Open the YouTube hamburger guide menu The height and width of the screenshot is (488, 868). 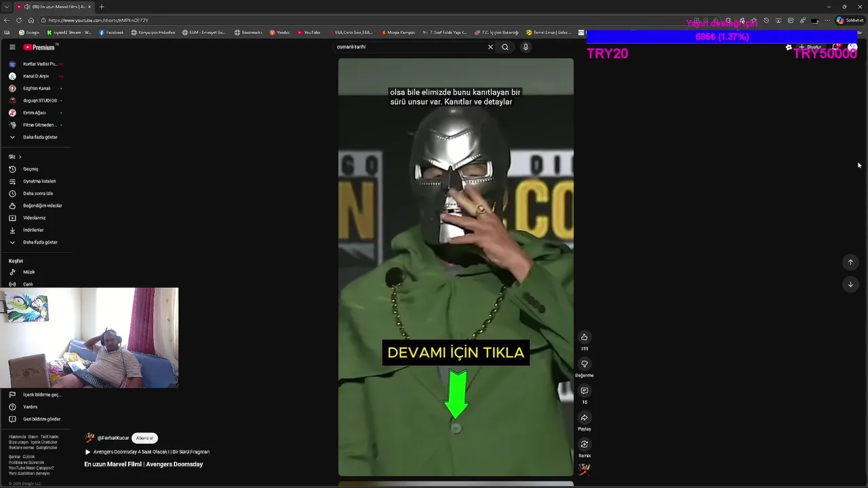tap(12, 47)
